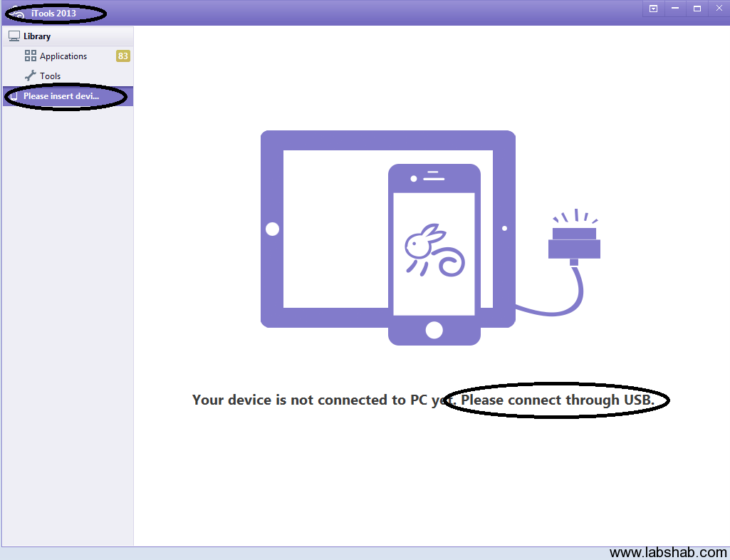Click the 'Please connect through USB' message
The image size is (730, 560).
pos(557,400)
